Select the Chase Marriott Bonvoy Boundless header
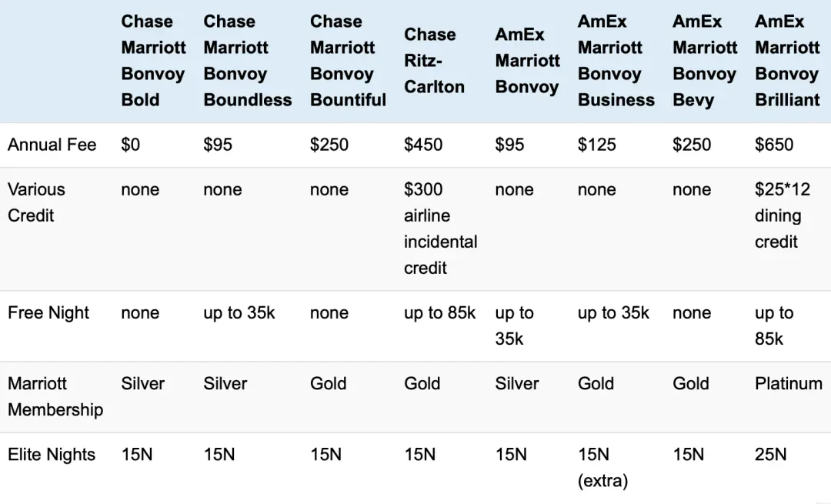 (x=248, y=61)
